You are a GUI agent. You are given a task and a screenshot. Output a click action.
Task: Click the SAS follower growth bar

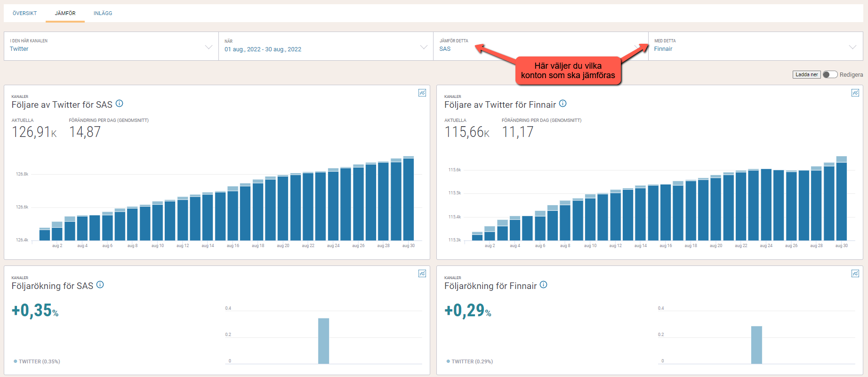click(323, 341)
